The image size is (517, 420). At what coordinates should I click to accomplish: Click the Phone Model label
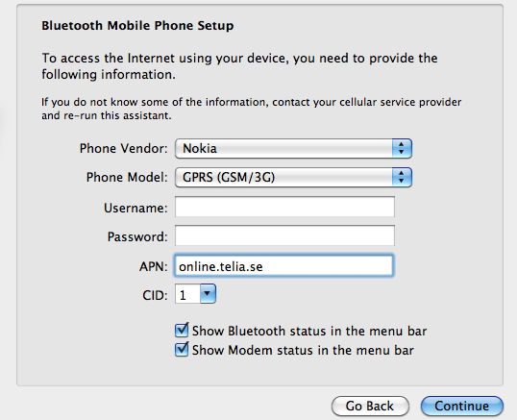127,178
